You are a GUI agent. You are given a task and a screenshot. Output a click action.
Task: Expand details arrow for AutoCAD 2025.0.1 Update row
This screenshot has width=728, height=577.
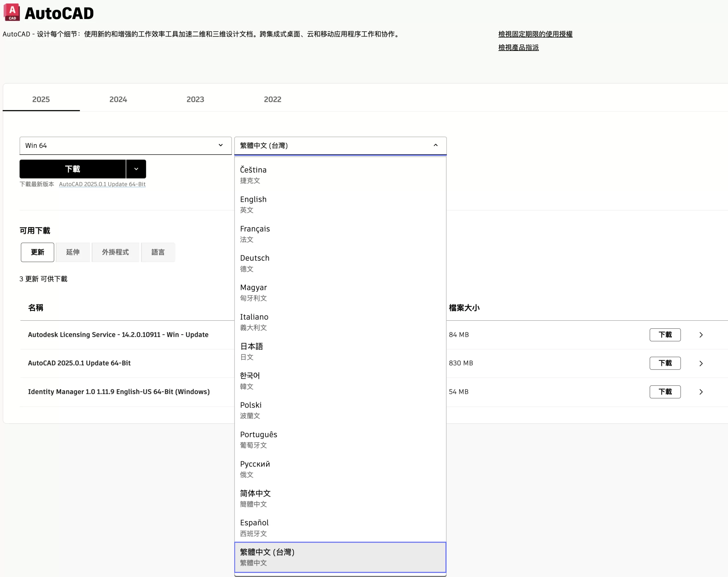pos(701,364)
